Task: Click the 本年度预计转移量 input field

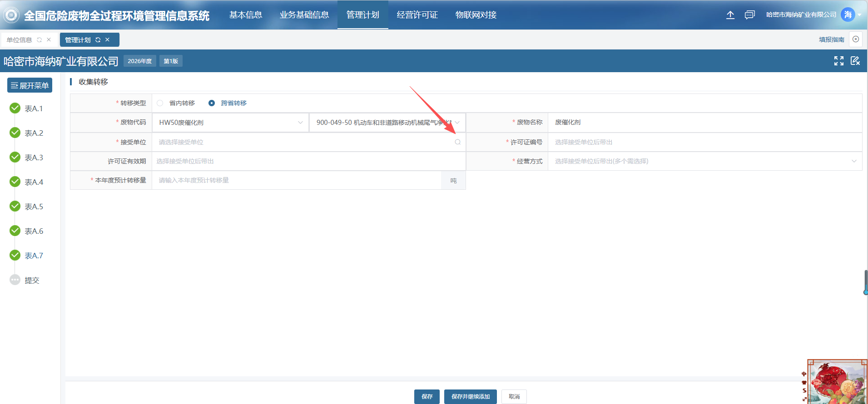Action: point(296,180)
